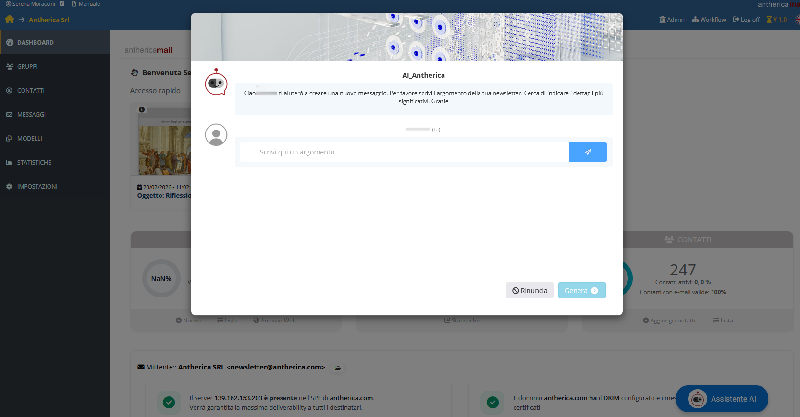The width and height of the screenshot is (800, 417).
Task: Open the Statistiche sidebar section
Action: click(55, 162)
